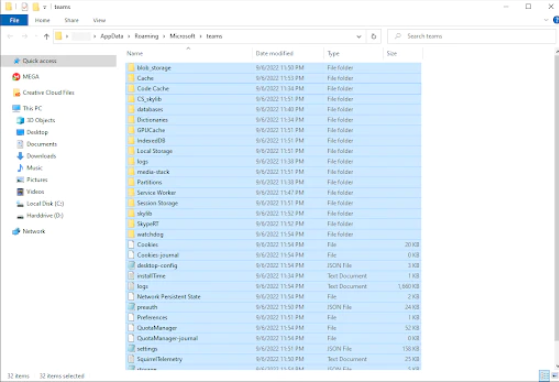The width and height of the screenshot is (559, 382).
Task: Click the blob_storage folder icon
Action: pyautogui.click(x=131, y=68)
